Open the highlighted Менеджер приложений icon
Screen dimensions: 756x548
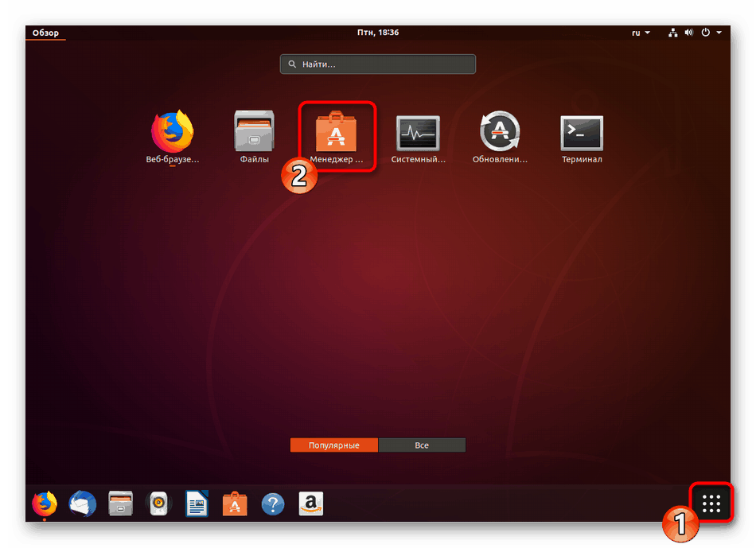click(337, 132)
